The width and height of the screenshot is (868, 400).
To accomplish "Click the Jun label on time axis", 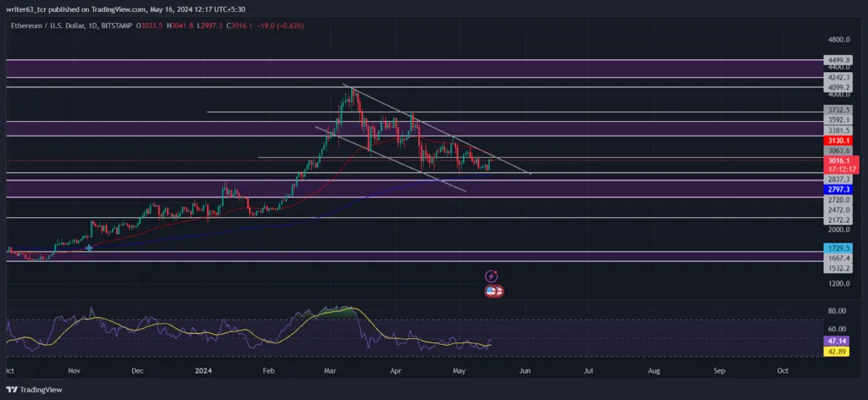I will click(525, 371).
